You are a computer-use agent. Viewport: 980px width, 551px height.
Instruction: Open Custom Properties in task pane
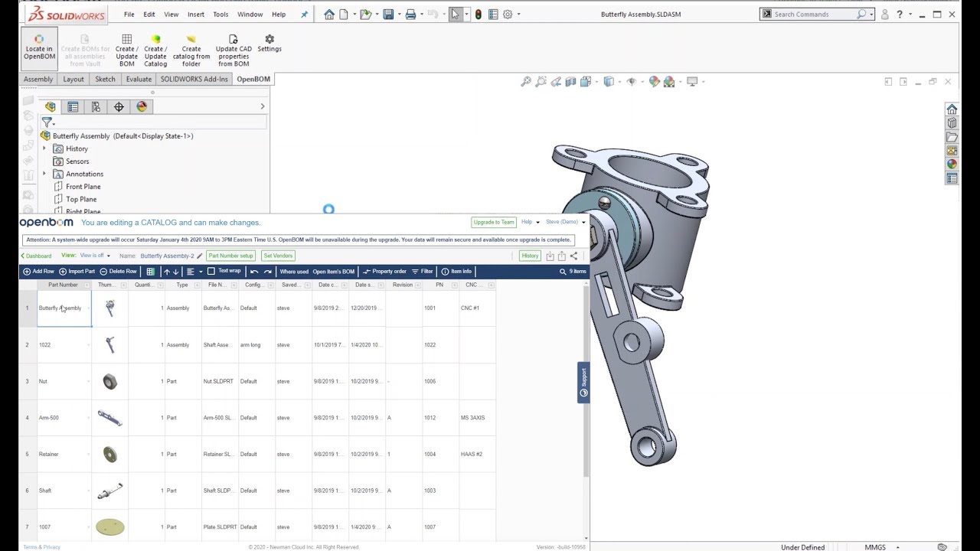pos(952,178)
